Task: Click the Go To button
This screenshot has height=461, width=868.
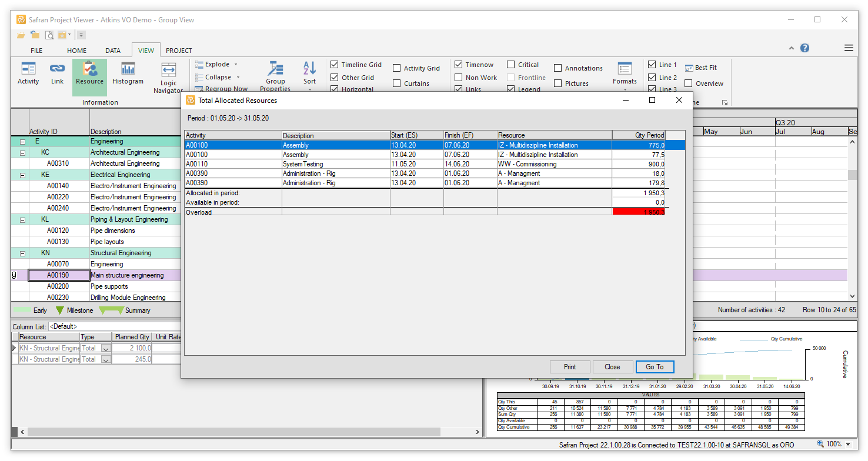Action: click(x=655, y=367)
